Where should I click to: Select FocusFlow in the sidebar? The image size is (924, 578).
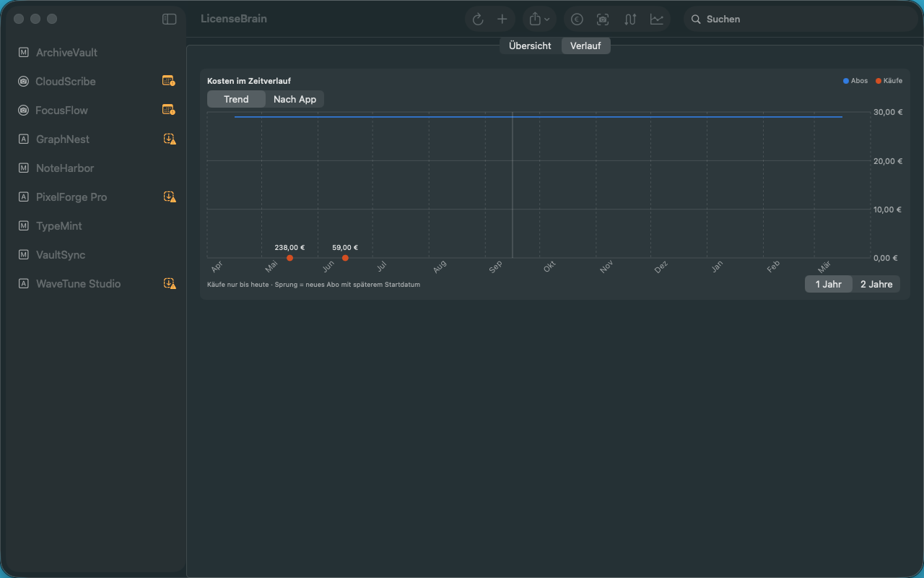pyautogui.click(x=95, y=111)
